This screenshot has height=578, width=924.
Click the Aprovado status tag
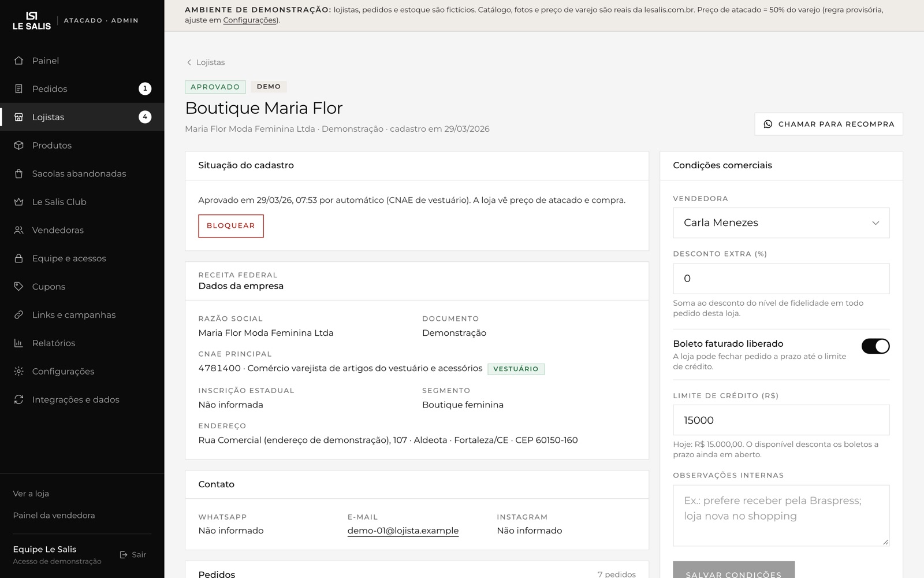[215, 87]
